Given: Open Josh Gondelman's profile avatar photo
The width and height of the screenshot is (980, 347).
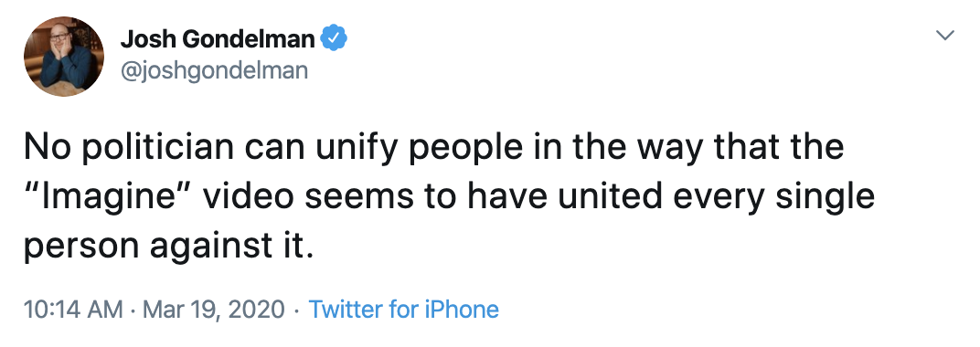Looking at the screenshot, I should coord(64,57).
